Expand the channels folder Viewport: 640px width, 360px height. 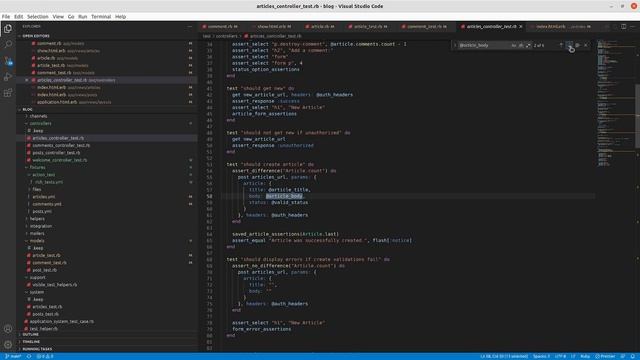tap(107, 116)
